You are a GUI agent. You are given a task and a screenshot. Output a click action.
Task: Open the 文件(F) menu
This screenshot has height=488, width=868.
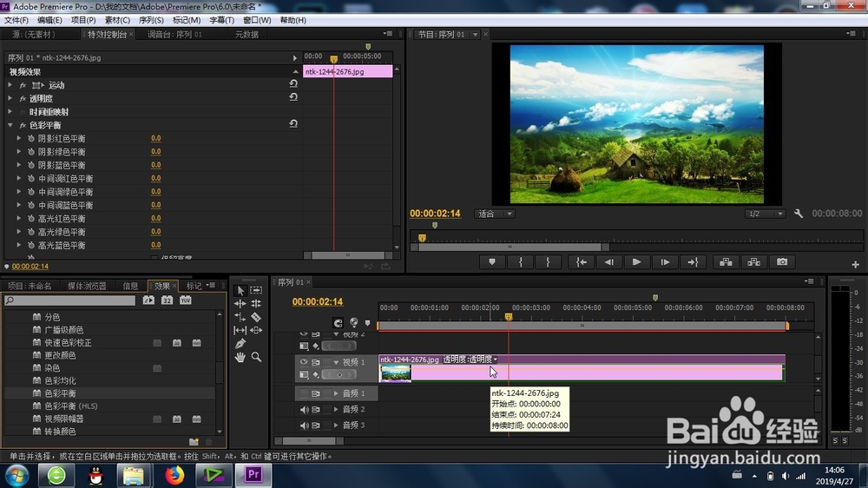pos(16,20)
